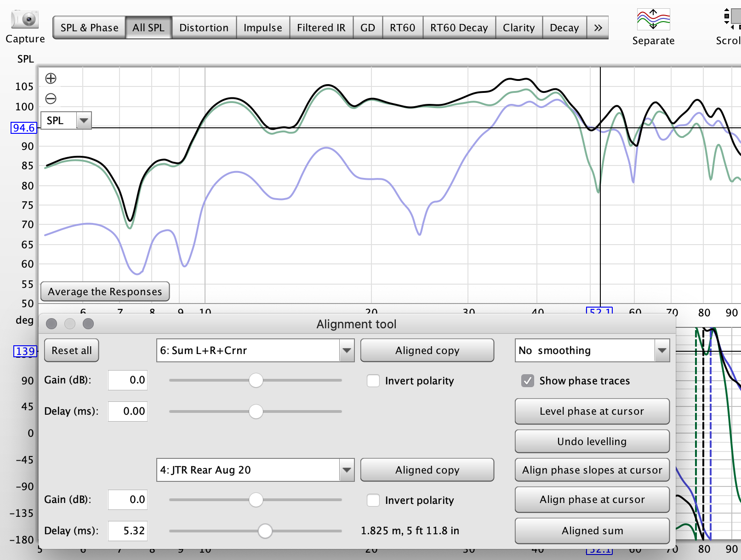The image size is (741, 560).
Task: Click the Aligned sum button
Action: pyautogui.click(x=592, y=531)
